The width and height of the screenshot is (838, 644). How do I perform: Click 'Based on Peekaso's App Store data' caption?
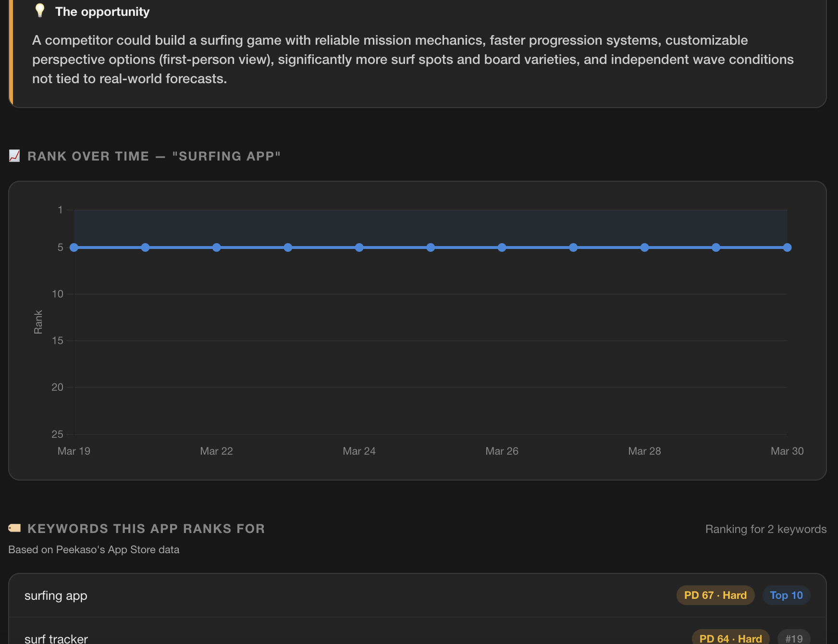pos(94,550)
